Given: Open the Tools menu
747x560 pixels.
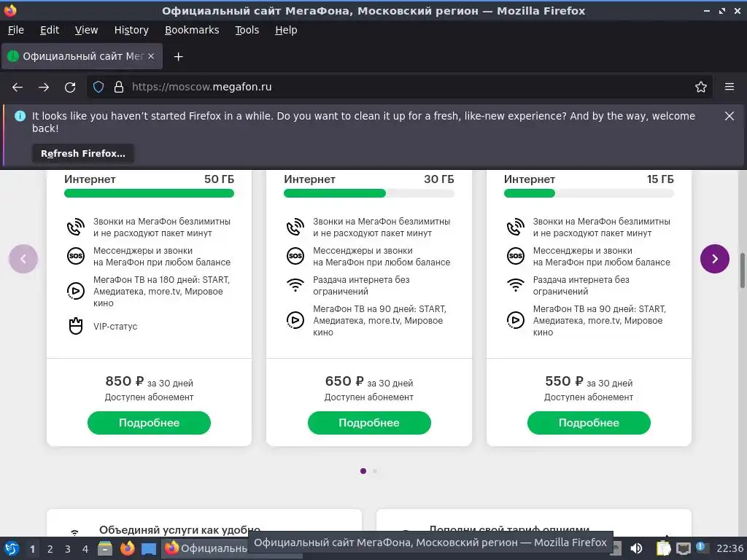Looking at the screenshot, I should pos(247,30).
